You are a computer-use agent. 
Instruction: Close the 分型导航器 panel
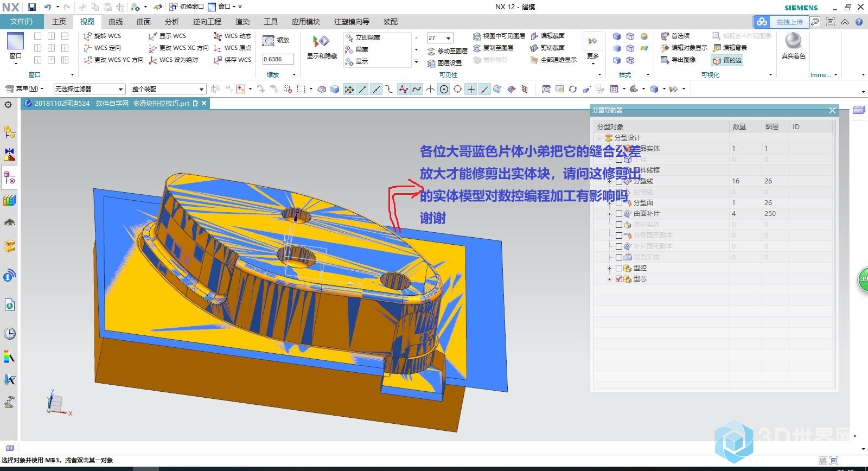(832, 110)
